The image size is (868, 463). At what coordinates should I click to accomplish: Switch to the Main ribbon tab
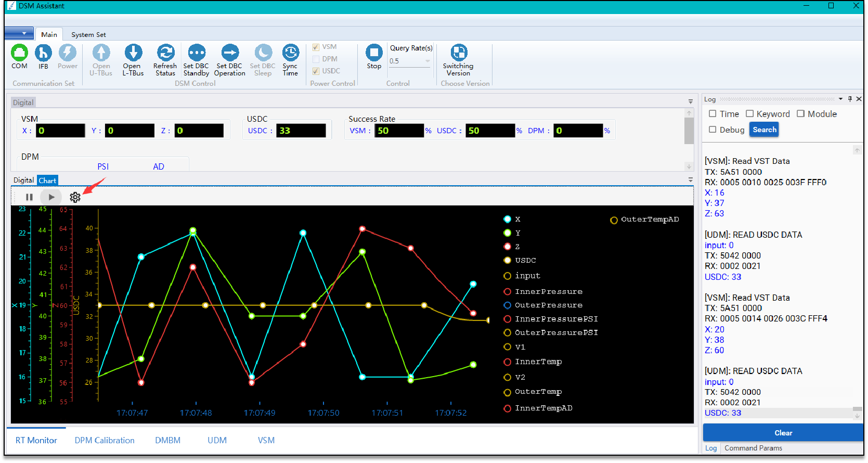pos(49,34)
